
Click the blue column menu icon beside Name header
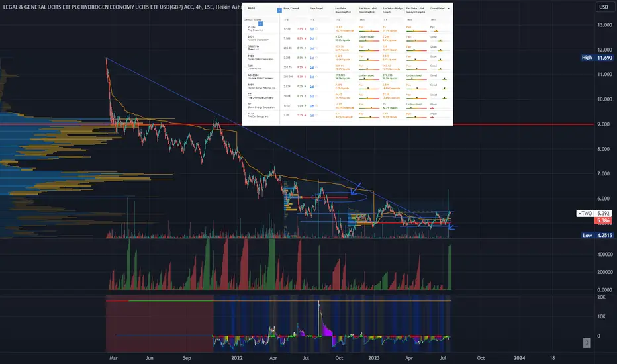coord(279,10)
